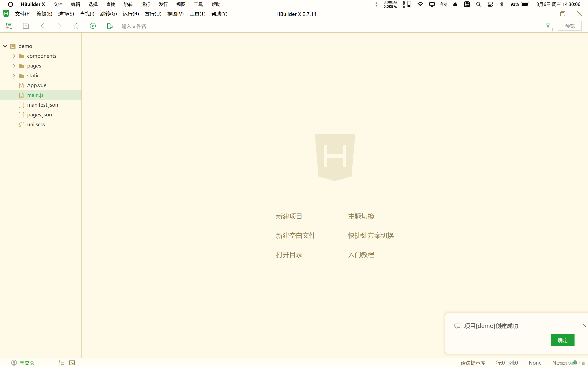
Task: Click the new file toolbar icon
Action: click(9, 26)
